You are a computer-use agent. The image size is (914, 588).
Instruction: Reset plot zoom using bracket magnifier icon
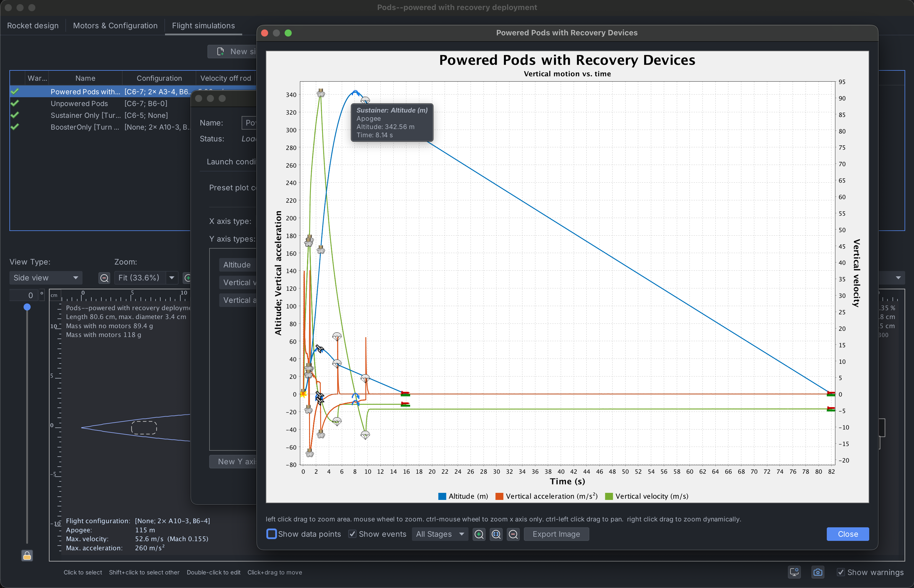(x=496, y=534)
